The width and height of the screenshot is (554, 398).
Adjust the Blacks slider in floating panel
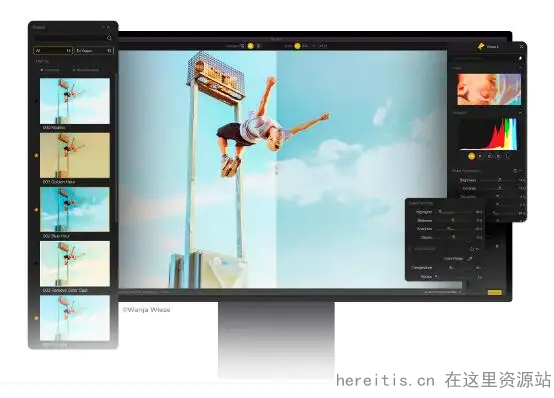click(x=454, y=237)
